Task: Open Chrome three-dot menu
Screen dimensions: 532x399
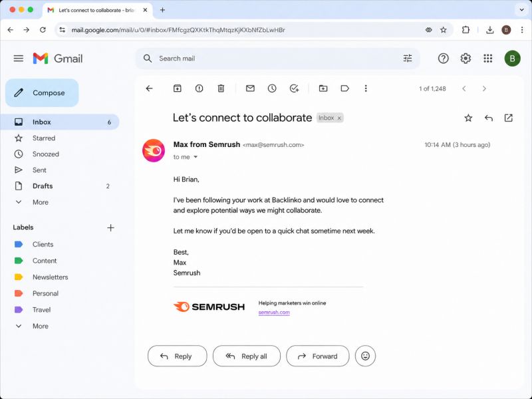Action: point(522,30)
